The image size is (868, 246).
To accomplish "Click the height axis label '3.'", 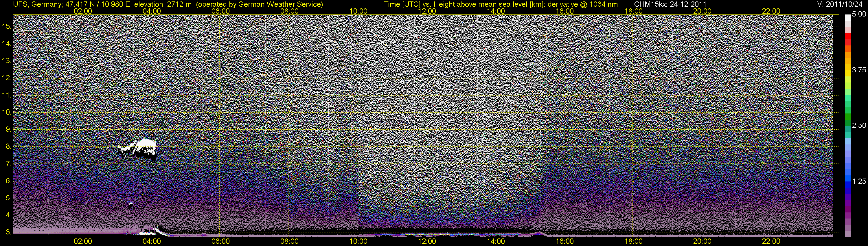I will click(x=8, y=232).
